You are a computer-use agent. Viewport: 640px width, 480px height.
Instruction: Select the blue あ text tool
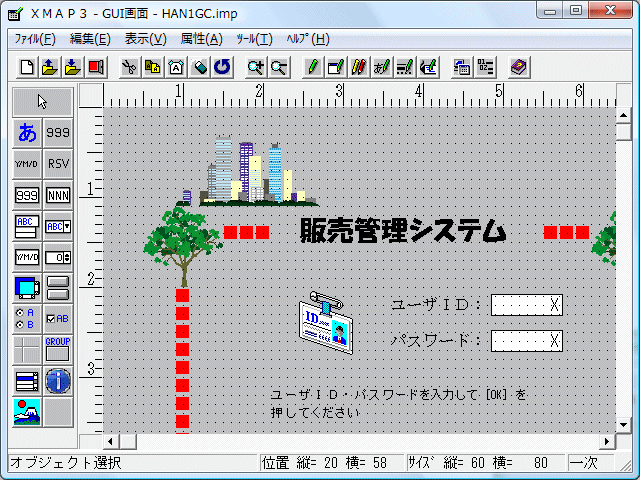[x=27, y=133]
